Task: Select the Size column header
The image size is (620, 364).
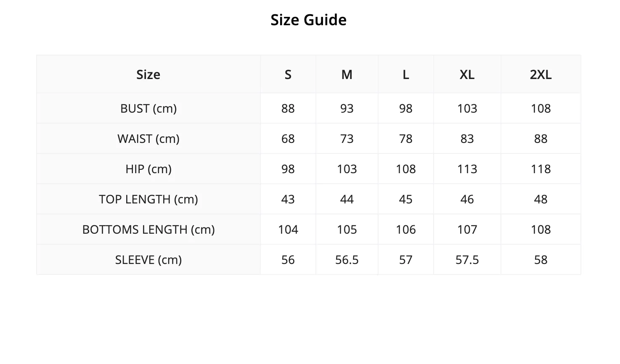Action: tap(148, 74)
